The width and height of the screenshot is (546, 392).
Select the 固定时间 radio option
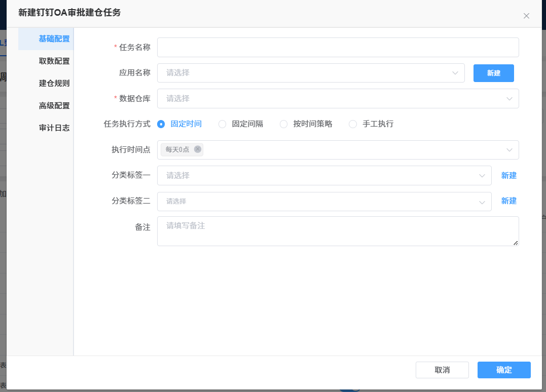click(x=161, y=124)
